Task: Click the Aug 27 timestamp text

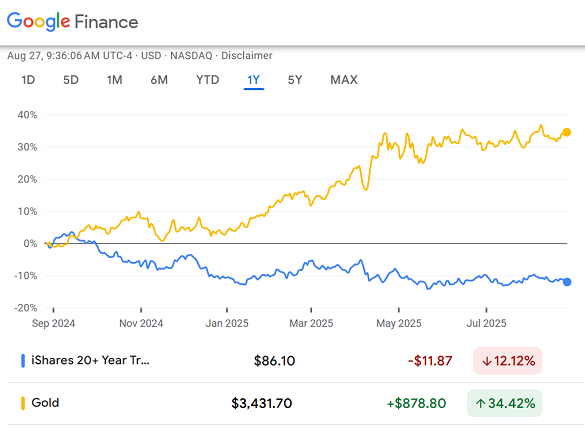Action: coord(69,56)
